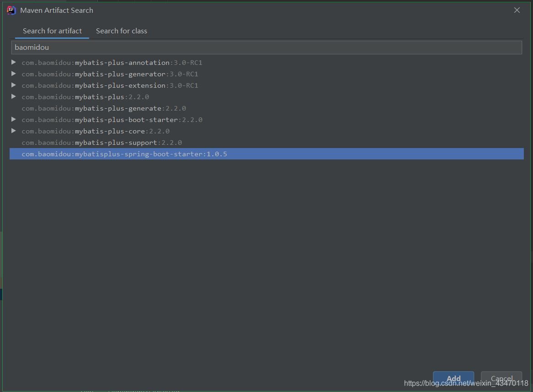
Task: Click the IntelliJ IDEA logo icon
Action: click(11, 11)
